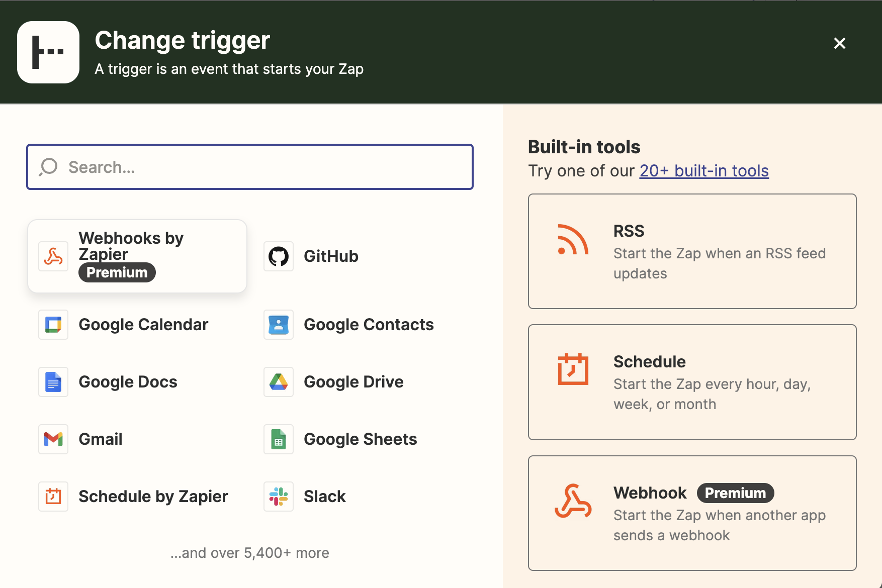This screenshot has height=588, width=882.
Task: Select Google Calendar as trigger
Action: tap(137, 325)
